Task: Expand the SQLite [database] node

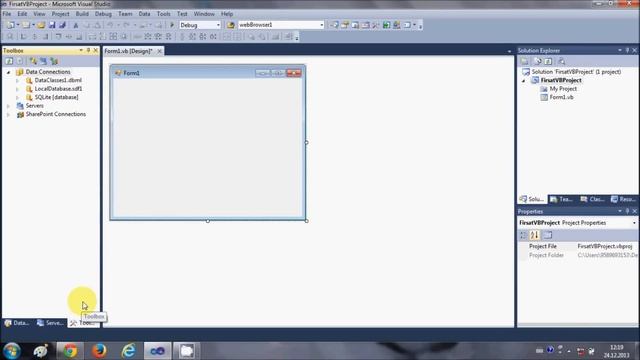Action: pos(17,98)
